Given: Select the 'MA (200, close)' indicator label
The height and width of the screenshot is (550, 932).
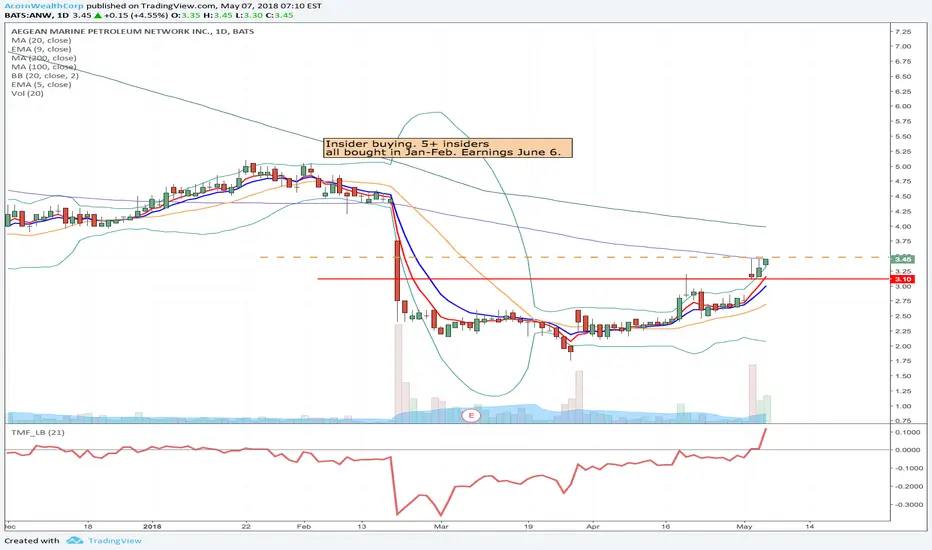Looking at the screenshot, I should 43,58.
